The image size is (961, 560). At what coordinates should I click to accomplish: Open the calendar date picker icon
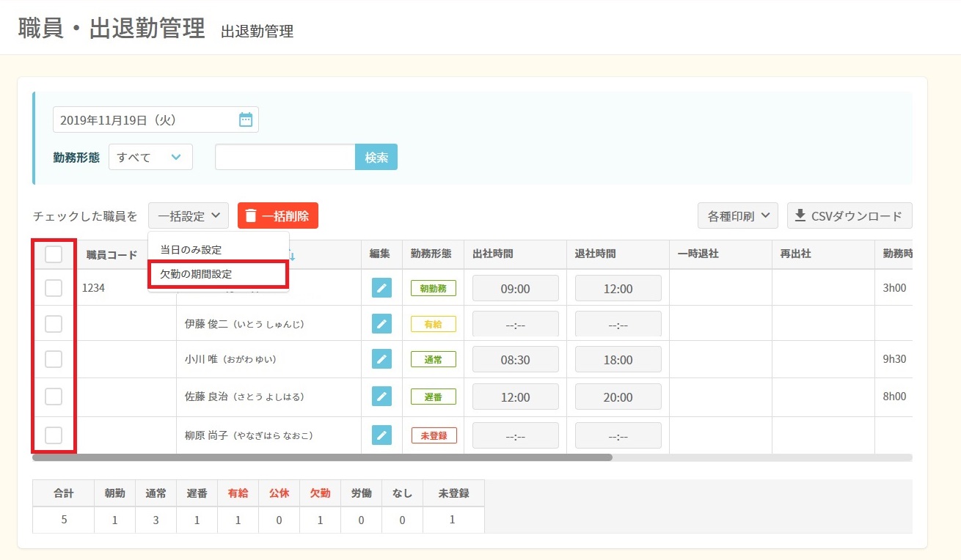[x=246, y=119]
